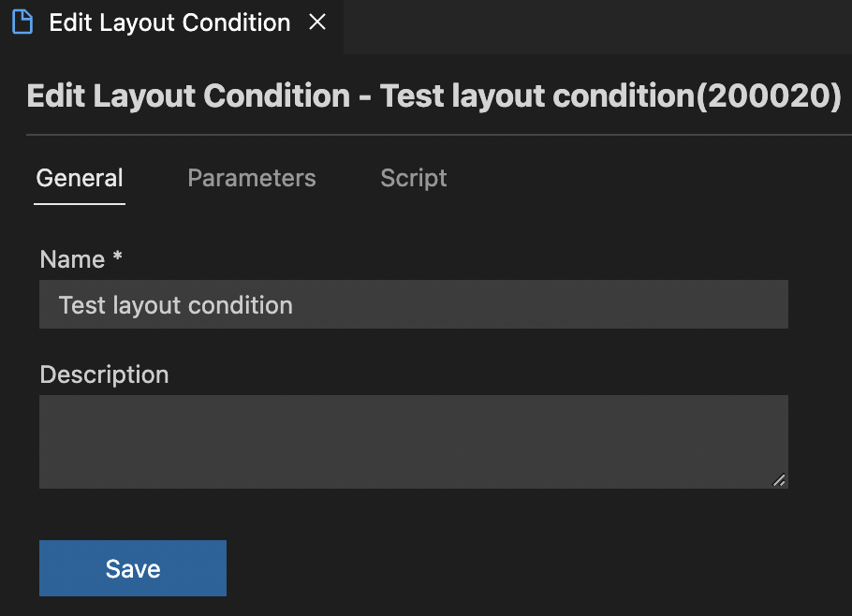Image resolution: width=852 pixels, height=616 pixels.
Task: Focus the Name input field
Action: click(414, 304)
